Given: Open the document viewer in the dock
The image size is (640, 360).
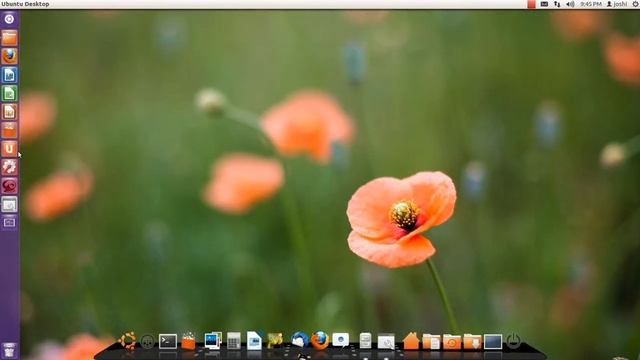Looking at the screenshot, I should coord(254,341).
